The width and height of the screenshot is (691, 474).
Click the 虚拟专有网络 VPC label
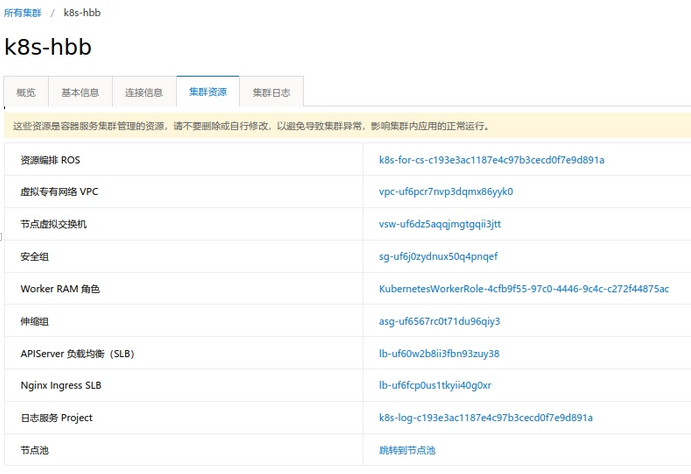(59, 192)
